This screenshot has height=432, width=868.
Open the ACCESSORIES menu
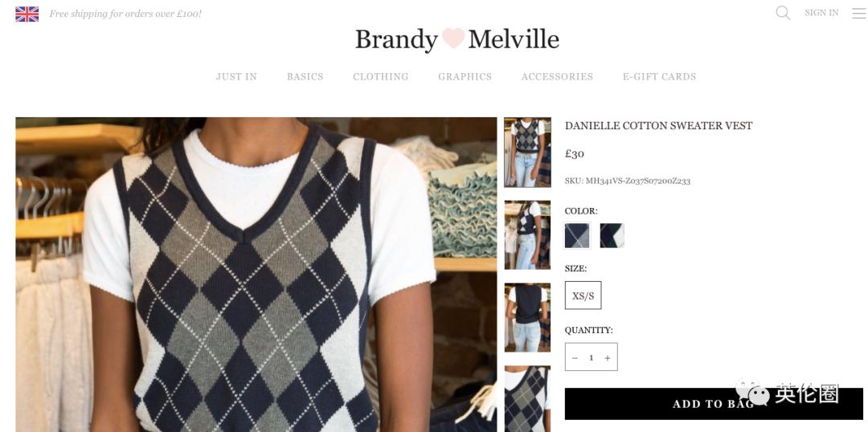point(557,77)
